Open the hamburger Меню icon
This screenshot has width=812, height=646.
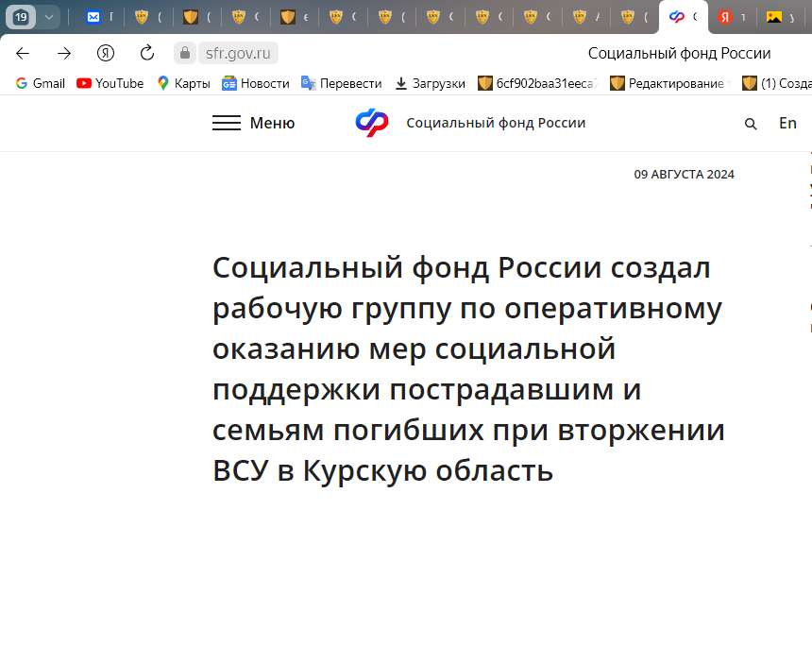coord(227,123)
